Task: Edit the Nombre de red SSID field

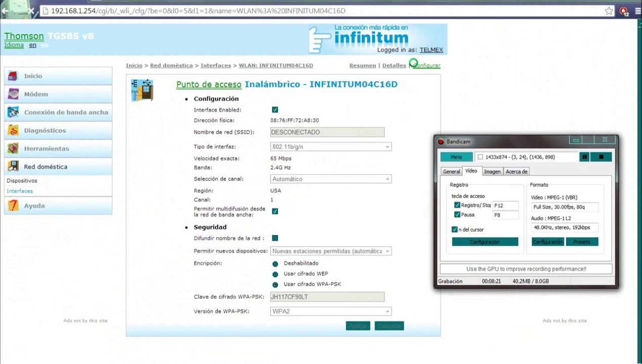Action: (327, 132)
